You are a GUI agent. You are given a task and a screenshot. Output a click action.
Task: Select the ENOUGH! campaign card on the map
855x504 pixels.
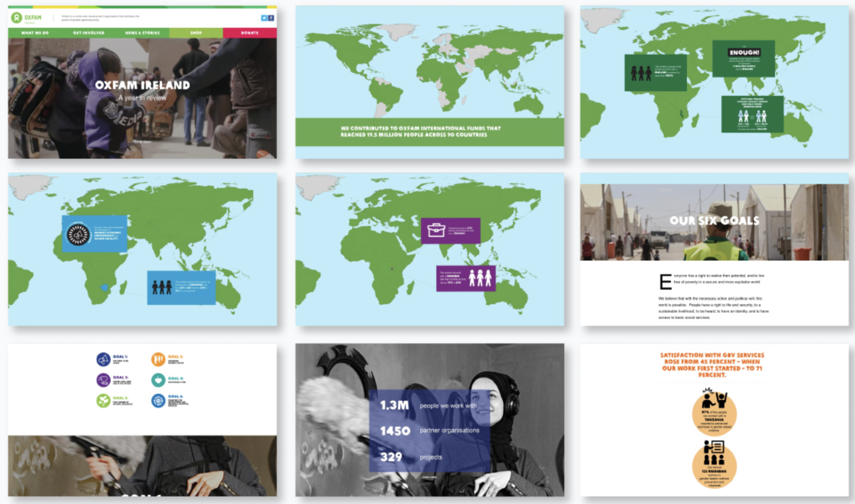click(743, 59)
